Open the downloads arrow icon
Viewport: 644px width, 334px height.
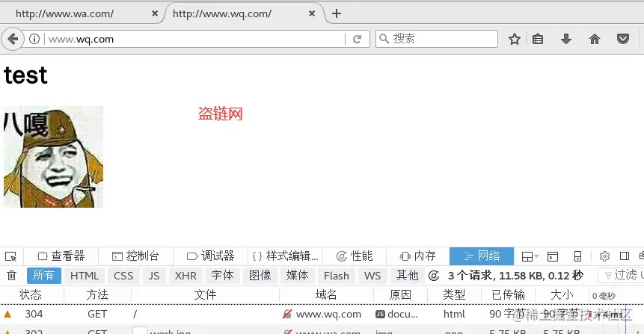566,39
